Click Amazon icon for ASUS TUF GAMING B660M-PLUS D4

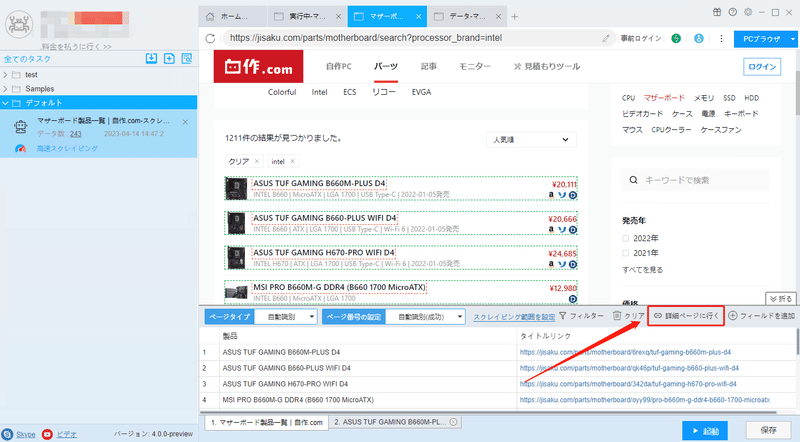coord(551,194)
